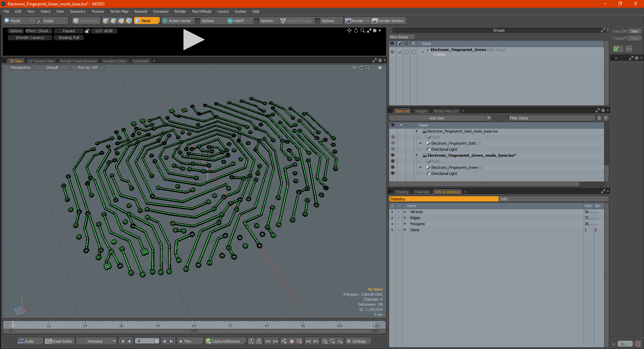Click New Group button

pyautogui.click(x=401, y=37)
